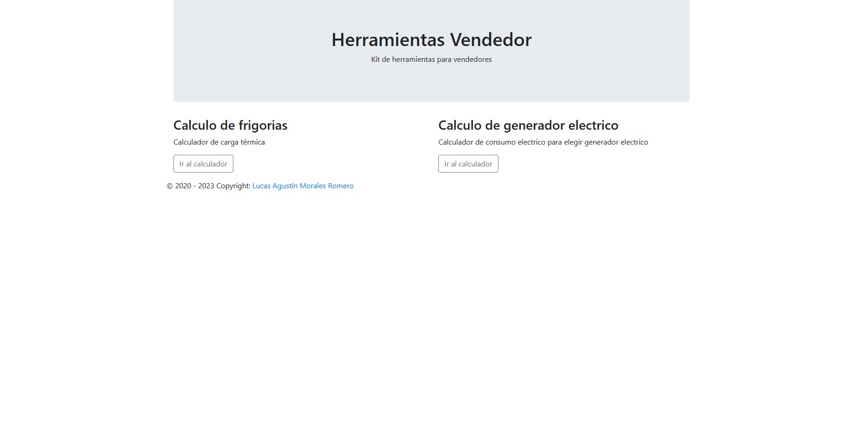The height and width of the screenshot is (444, 868).
Task: Click the word 'Herramientas' in the main title
Action: tap(388, 40)
